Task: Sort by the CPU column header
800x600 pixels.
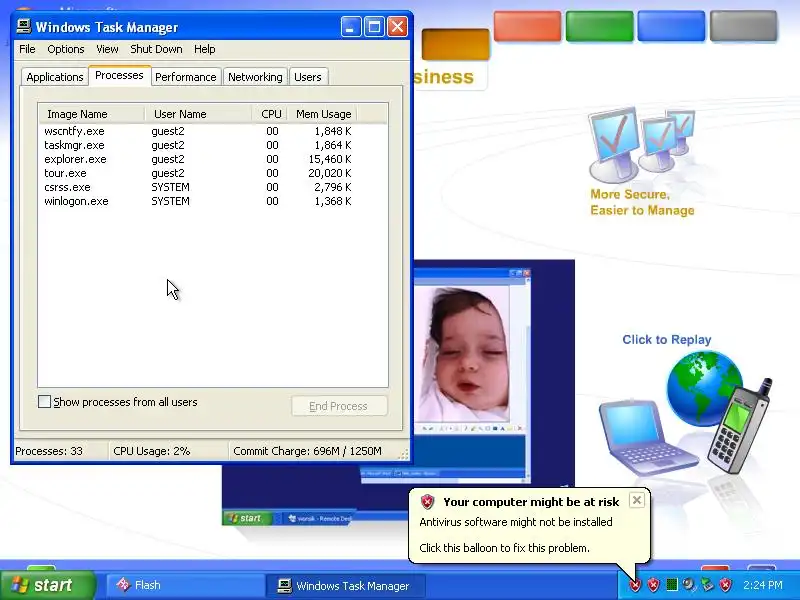Action: 270,114
